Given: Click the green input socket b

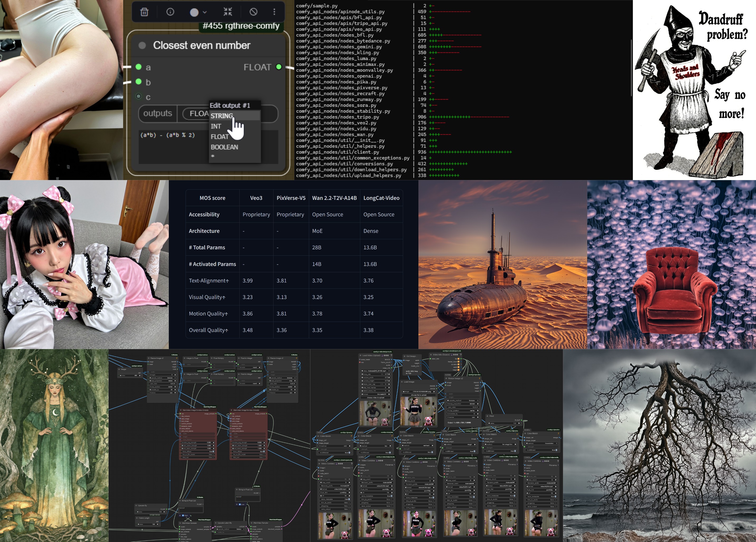Looking at the screenshot, I should tap(139, 82).
